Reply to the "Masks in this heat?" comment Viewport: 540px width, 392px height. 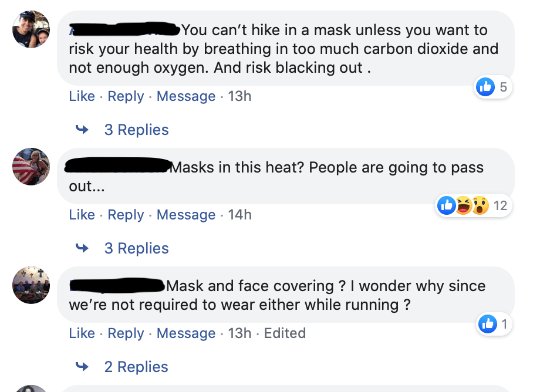(126, 215)
